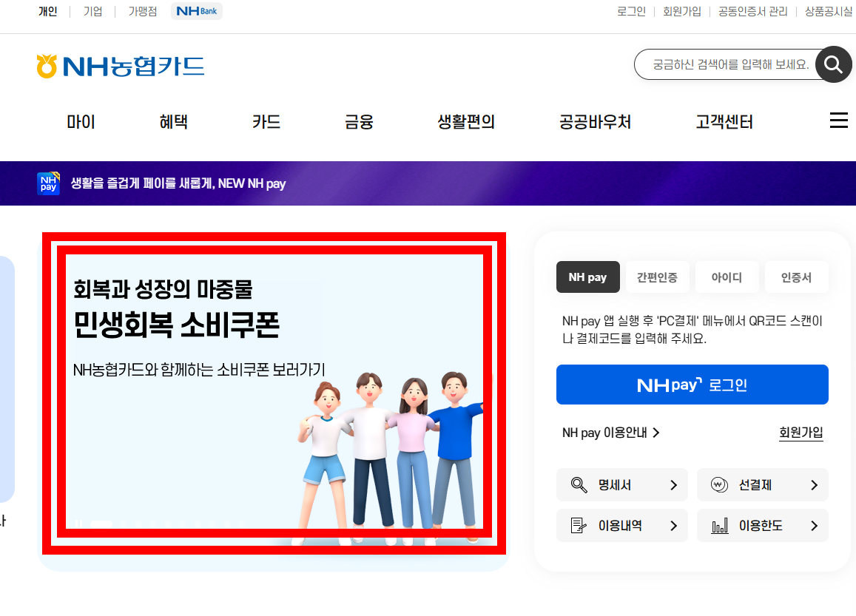The image size is (856, 616).
Task: Click the 이용내역 document icon
Action: (x=578, y=526)
